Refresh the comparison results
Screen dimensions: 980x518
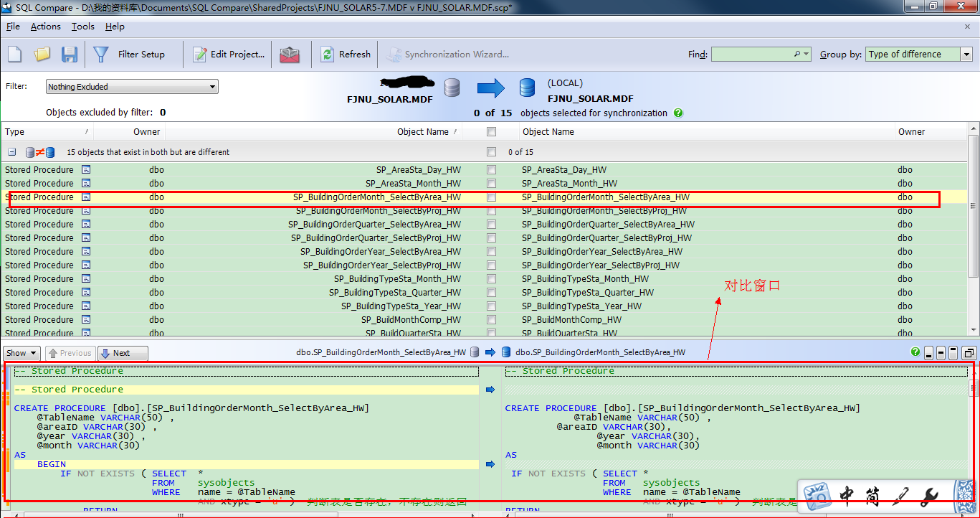[x=346, y=55]
